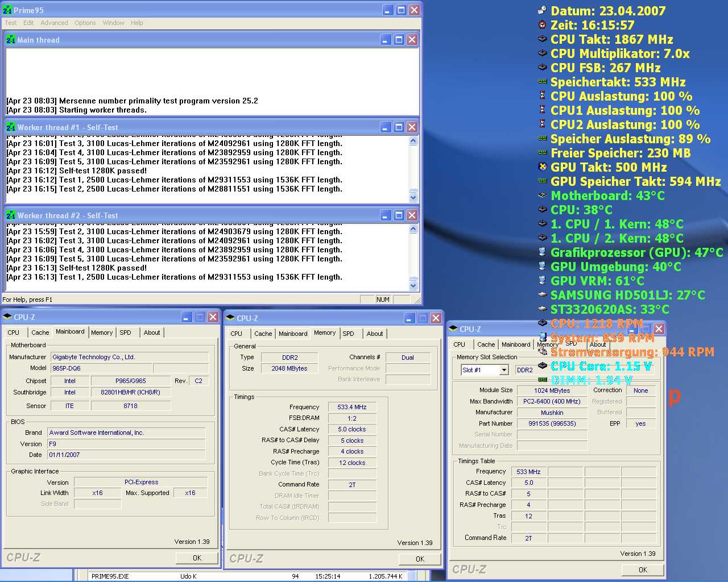
Task: Click the Speicher Auslastung memory icon
Action: (542, 138)
